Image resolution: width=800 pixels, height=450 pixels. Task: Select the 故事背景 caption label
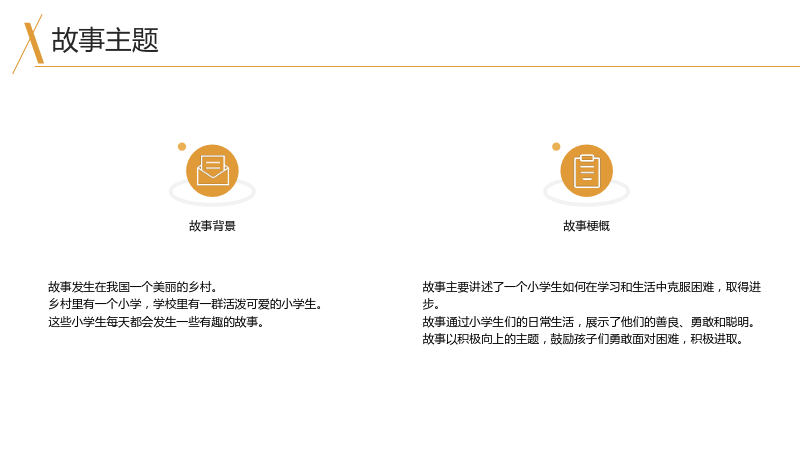212,226
